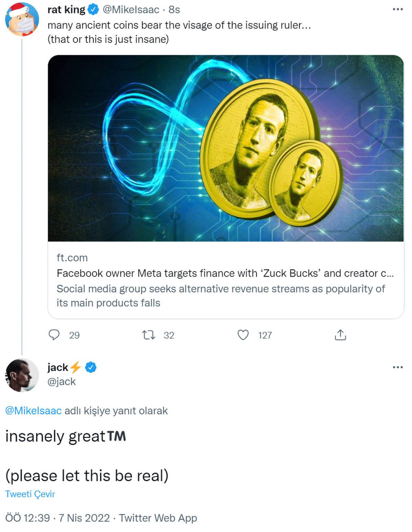Click the share icon below the link card
The width and height of the screenshot is (412, 532).
click(340, 335)
